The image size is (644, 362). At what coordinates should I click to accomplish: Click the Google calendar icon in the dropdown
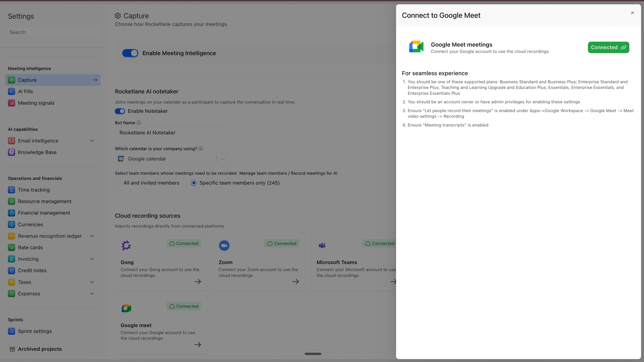click(x=121, y=159)
